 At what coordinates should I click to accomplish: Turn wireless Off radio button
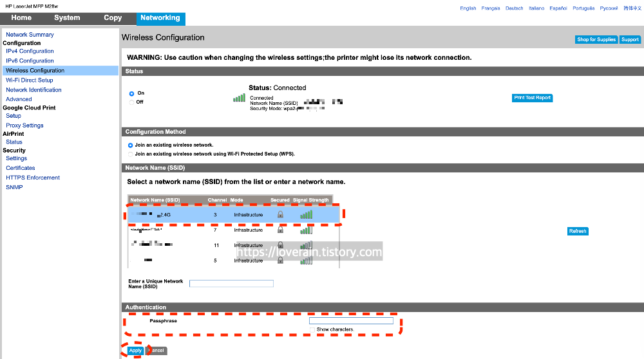pyautogui.click(x=131, y=102)
